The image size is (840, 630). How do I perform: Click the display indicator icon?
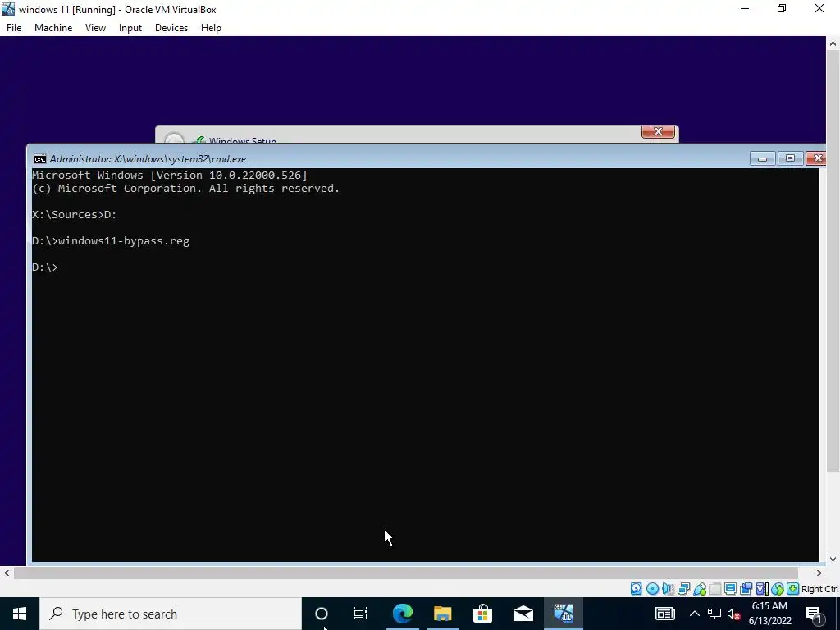[x=730, y=589]
